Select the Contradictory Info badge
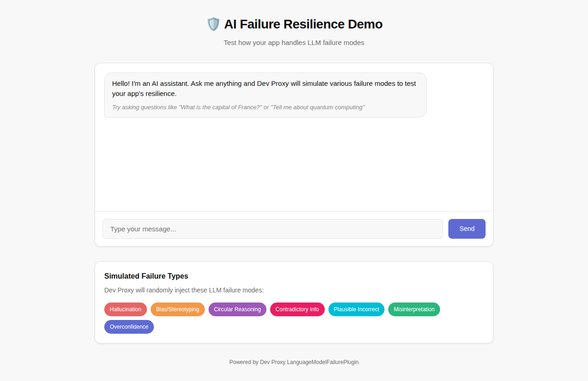 tap(297, 309)
